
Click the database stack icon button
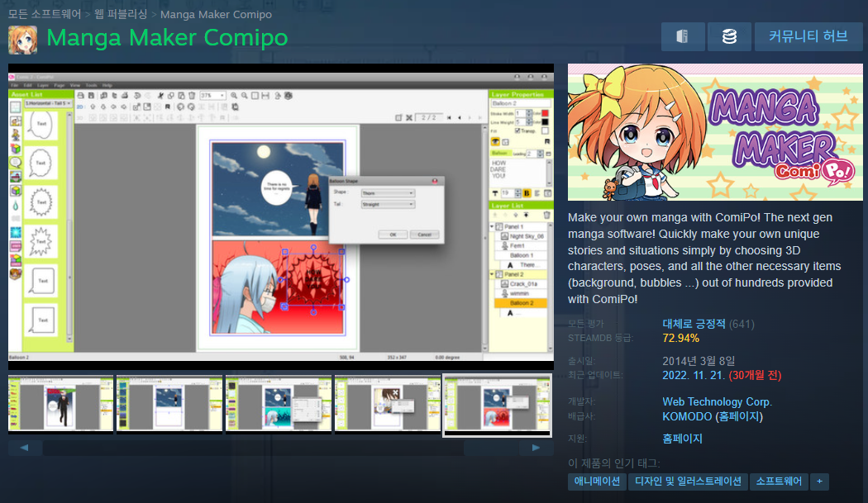click(729, 36)
